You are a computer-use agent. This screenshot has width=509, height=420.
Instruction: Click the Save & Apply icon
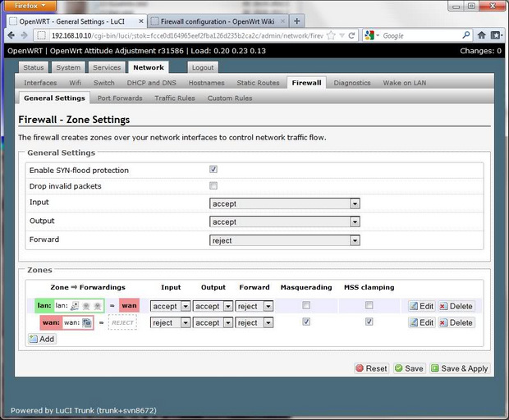[434, 368]
